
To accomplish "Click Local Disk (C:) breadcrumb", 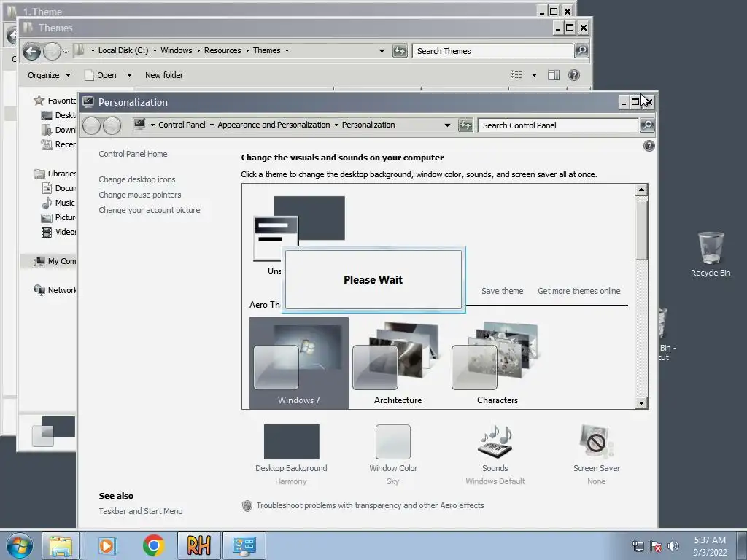I will 123,50.
